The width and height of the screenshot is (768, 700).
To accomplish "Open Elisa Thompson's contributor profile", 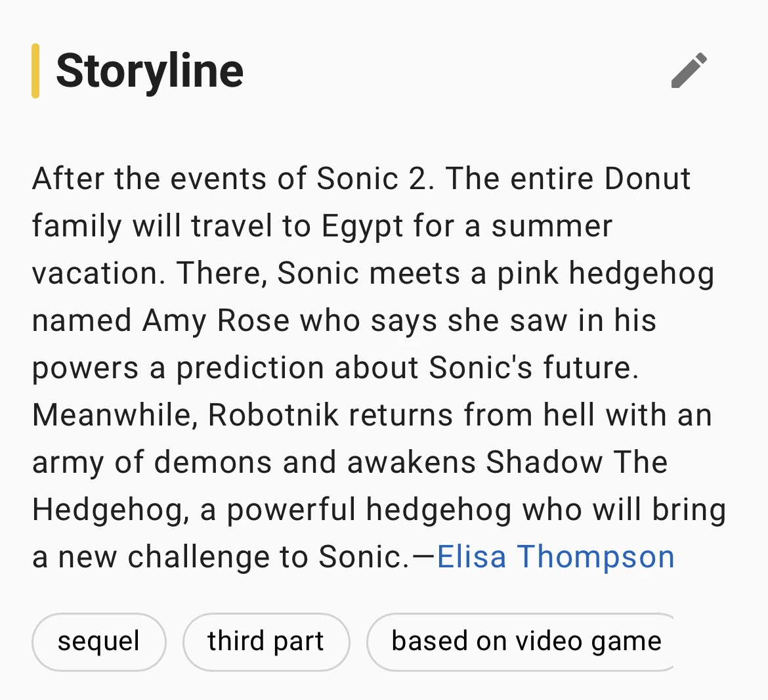I will tap(555, 556).
